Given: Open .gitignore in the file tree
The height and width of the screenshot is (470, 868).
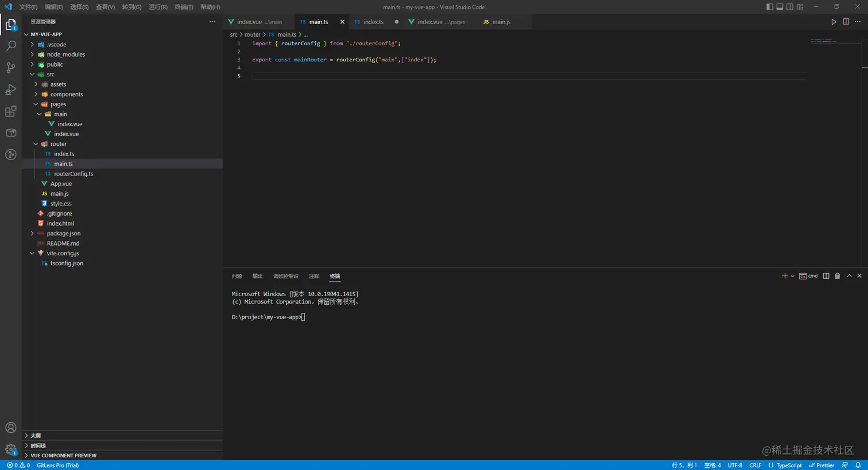Looking at the screenshot, I should 122,213.
